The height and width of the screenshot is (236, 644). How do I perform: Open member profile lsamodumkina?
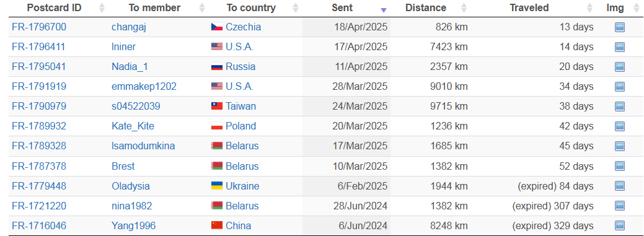(143, 146)
